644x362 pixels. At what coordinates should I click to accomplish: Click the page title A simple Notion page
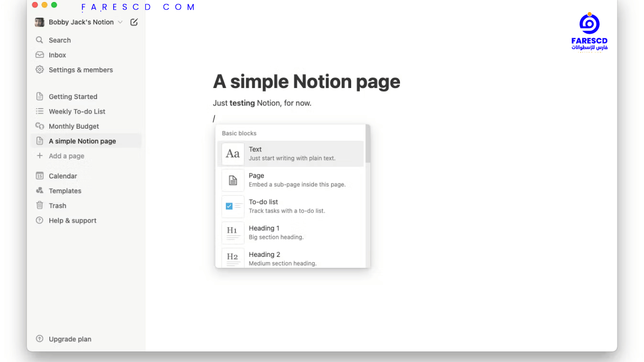(306, 81)
